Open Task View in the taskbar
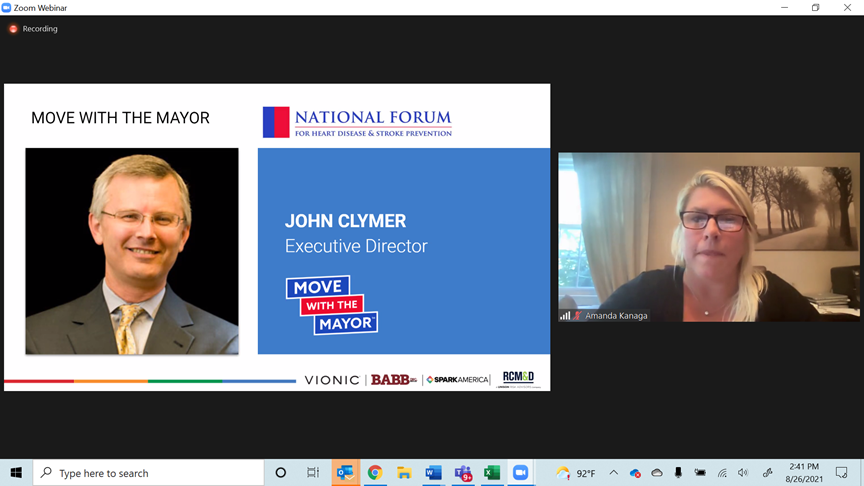 pyautogui.click(x=312, y=473)
